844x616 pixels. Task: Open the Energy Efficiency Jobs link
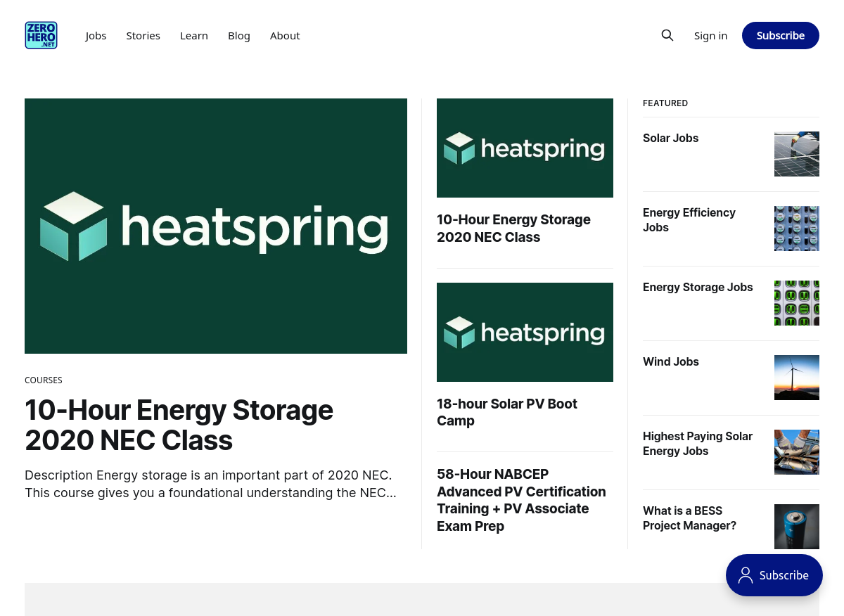(x=689, y=220)
